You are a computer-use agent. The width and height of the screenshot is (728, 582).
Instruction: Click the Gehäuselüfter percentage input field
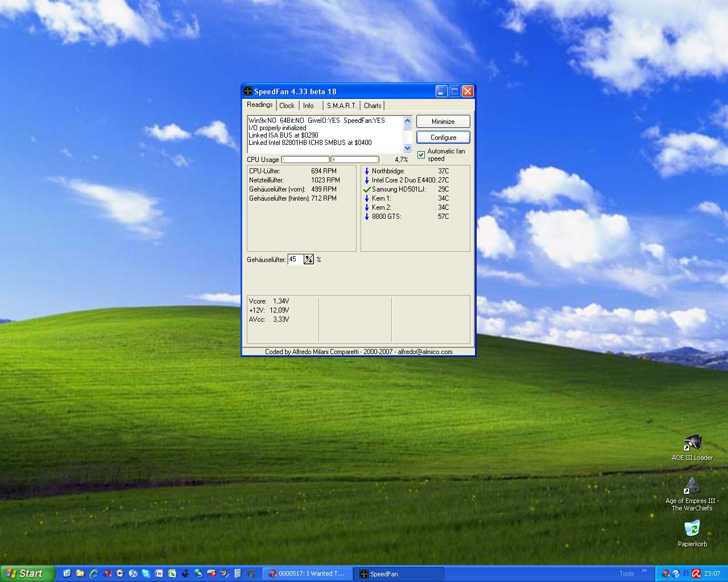[x=296, y=259]
